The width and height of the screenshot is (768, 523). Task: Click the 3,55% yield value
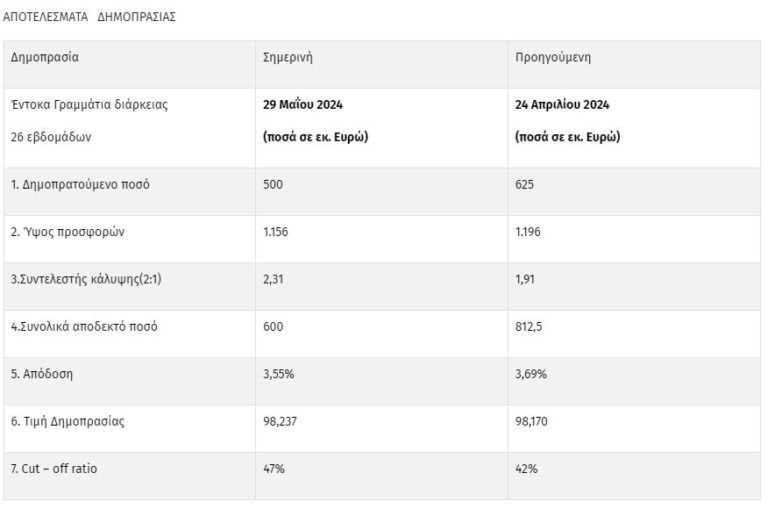coord(277,374)
